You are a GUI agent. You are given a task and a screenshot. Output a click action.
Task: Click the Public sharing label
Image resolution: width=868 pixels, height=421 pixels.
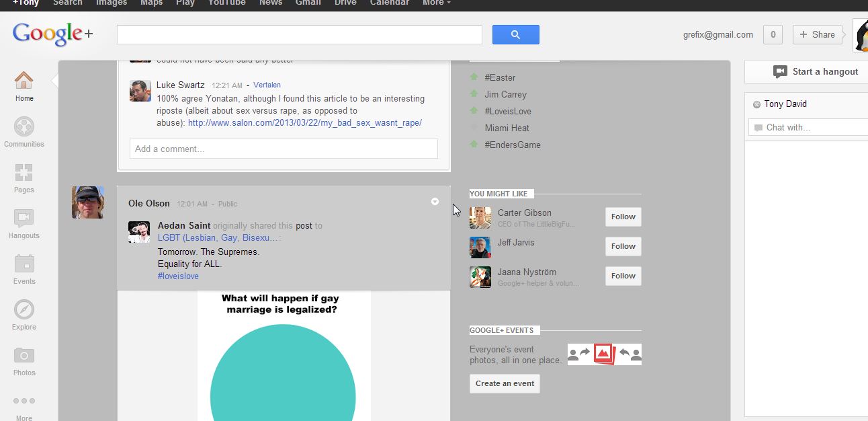(x=228, y=204)
